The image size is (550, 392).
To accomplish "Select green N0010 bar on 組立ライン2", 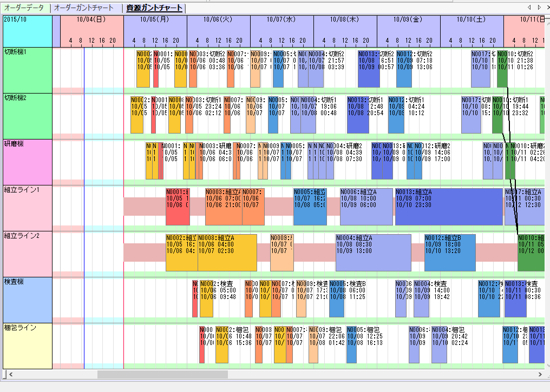I will pos(531,253).
